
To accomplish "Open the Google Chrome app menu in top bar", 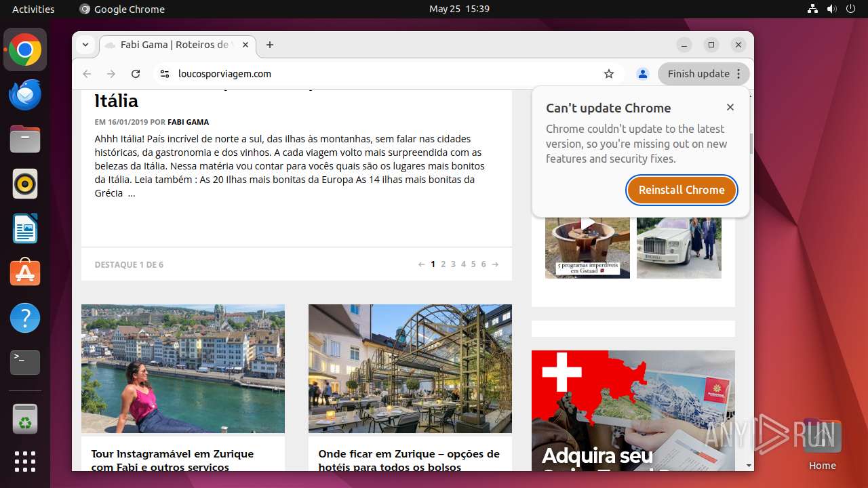I will tap(122, 9).
